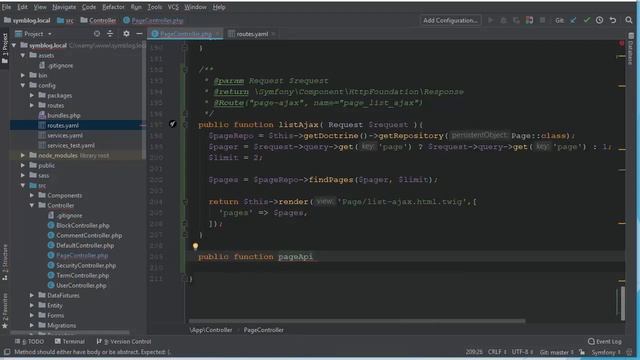Open the Edit menu
Image resolution: width=640 pixels, height=360 pixels.
click(x=22, y=7)
